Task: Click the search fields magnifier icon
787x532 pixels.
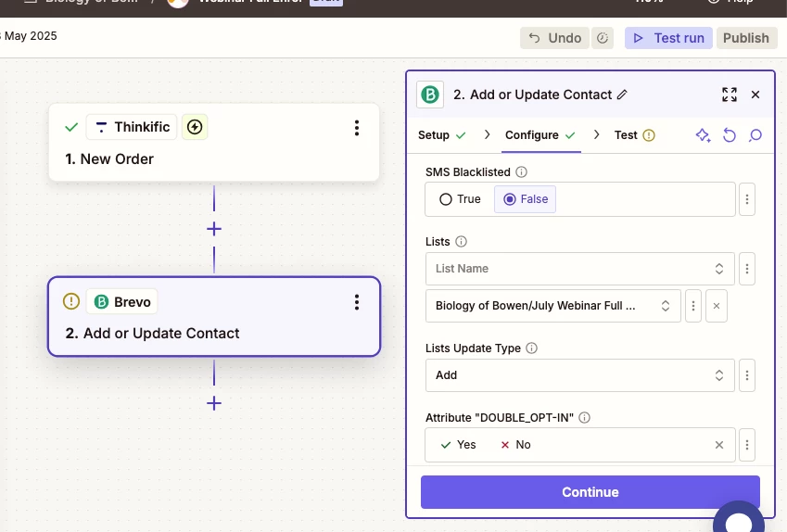Action: tap(755, 135)
